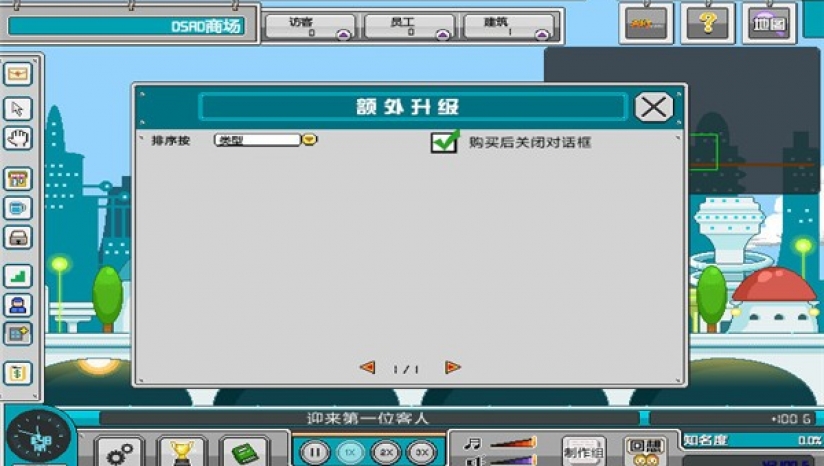This screenshot has width=824, height=466.
Task: Set game speed to 2X
Action: coord(386,452)
